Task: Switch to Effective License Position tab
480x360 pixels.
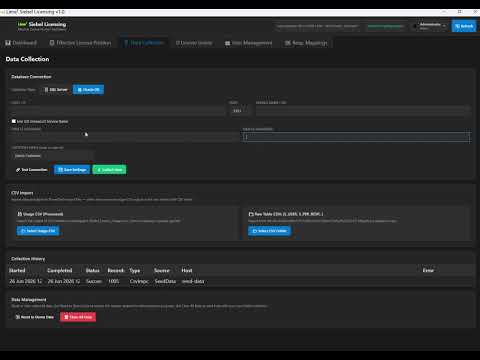Action: pos(80,43)
